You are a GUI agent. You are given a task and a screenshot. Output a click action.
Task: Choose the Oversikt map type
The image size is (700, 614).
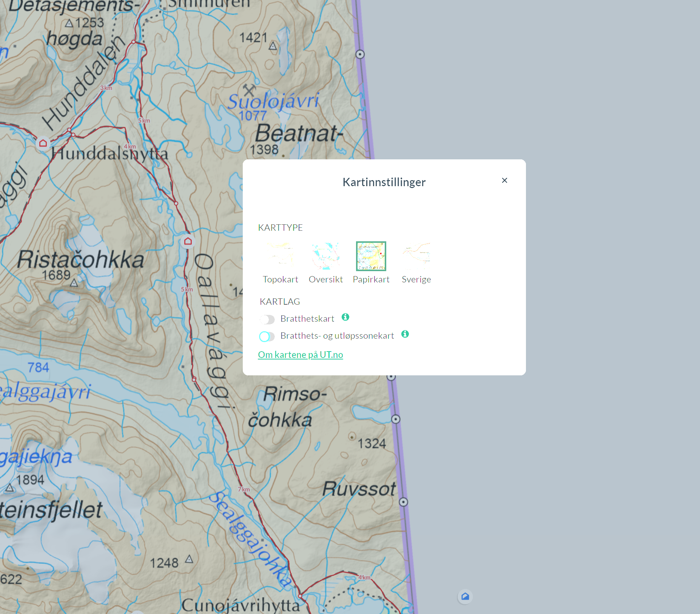[x=325, y=256]
